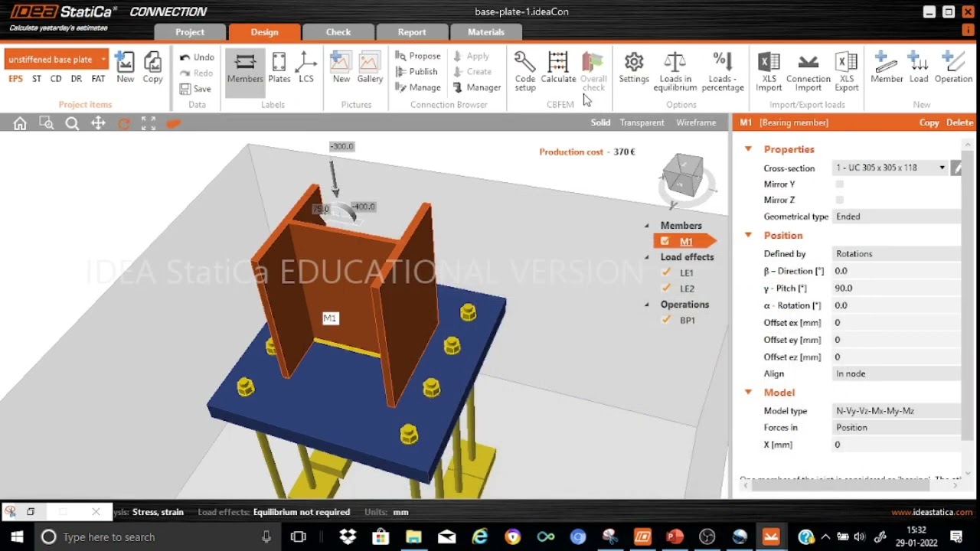Reset view with the Home icon

(20, 123)
